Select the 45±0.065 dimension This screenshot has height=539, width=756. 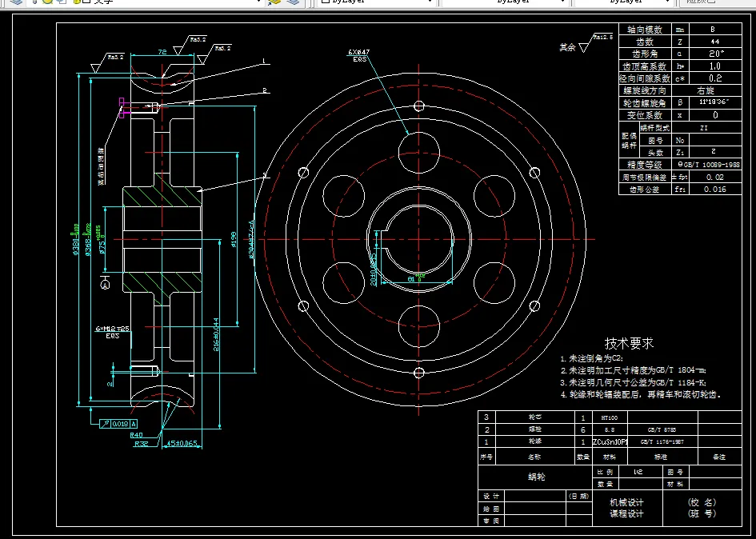tap(182, 443)
